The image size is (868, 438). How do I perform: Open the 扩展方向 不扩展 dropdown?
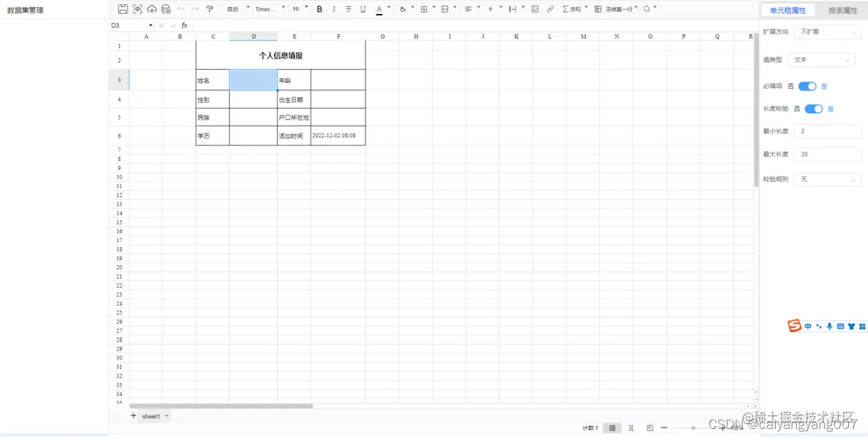tap(827, 32)
